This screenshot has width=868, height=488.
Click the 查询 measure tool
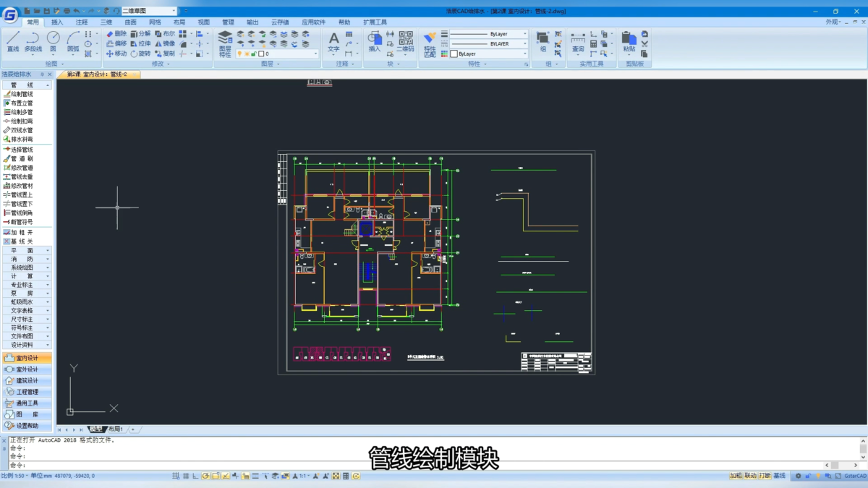pyautogui.click(x=578, y=43)
